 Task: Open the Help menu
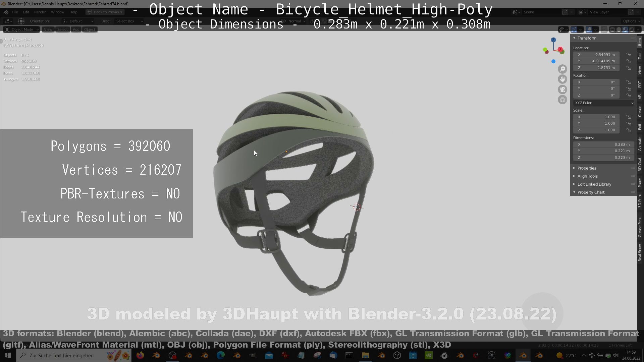pyautogui.click(x=73, y=12)
